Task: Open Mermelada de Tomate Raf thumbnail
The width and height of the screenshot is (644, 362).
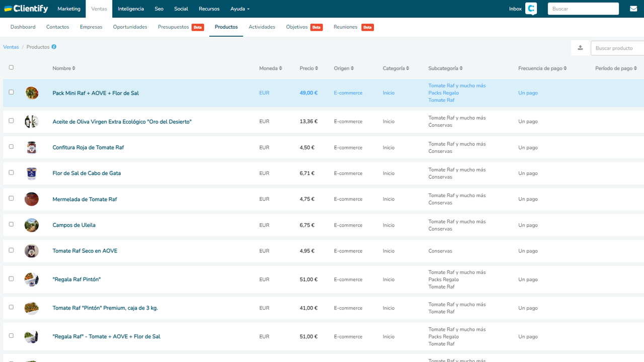Action: click(32, 199)
